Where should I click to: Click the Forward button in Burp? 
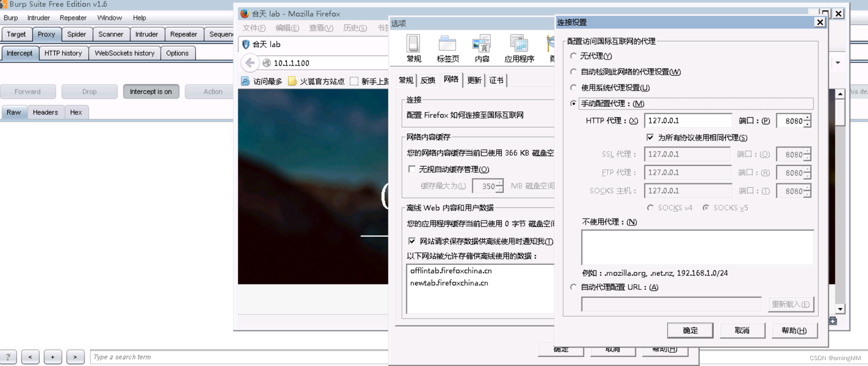pos(28,92)
